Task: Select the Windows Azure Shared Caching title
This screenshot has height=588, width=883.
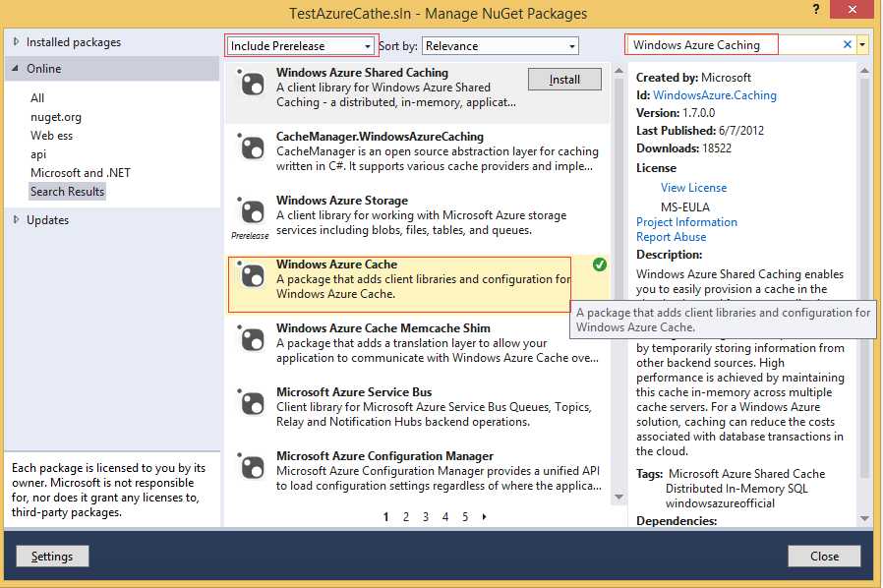Action: pyautogui.click(x=362, y=73)
